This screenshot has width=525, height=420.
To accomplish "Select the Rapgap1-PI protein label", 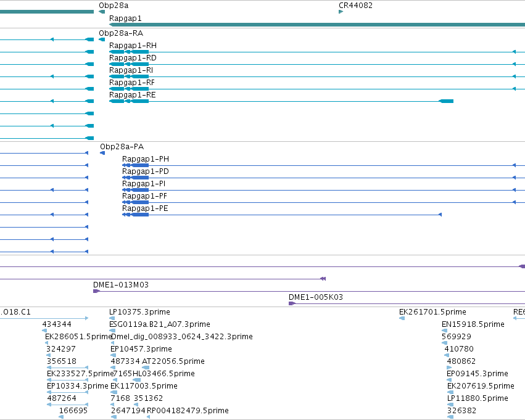I will [144, 184].
